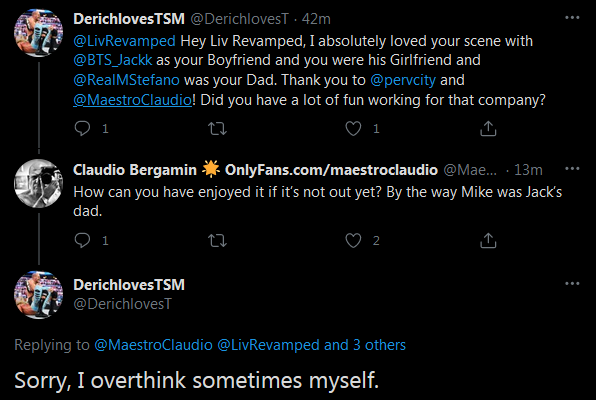Open the @MaestroClaudio link in Replying to

click(x=153, y=345)
